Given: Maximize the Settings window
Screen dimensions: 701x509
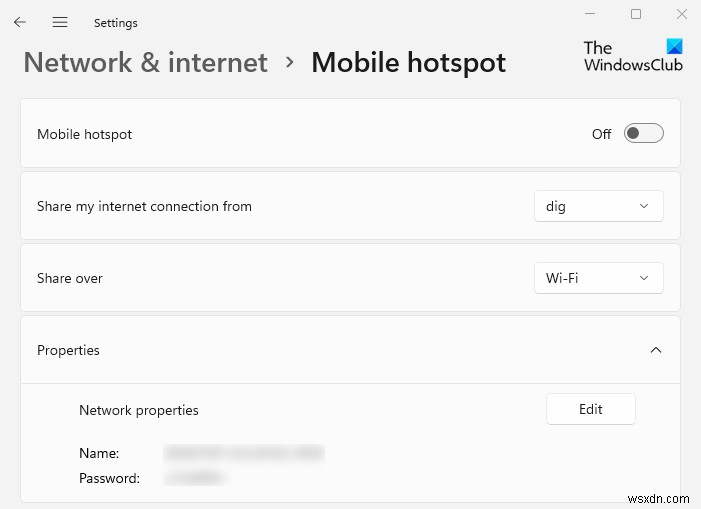Looking at the screenshot, I should pos(636,14).
